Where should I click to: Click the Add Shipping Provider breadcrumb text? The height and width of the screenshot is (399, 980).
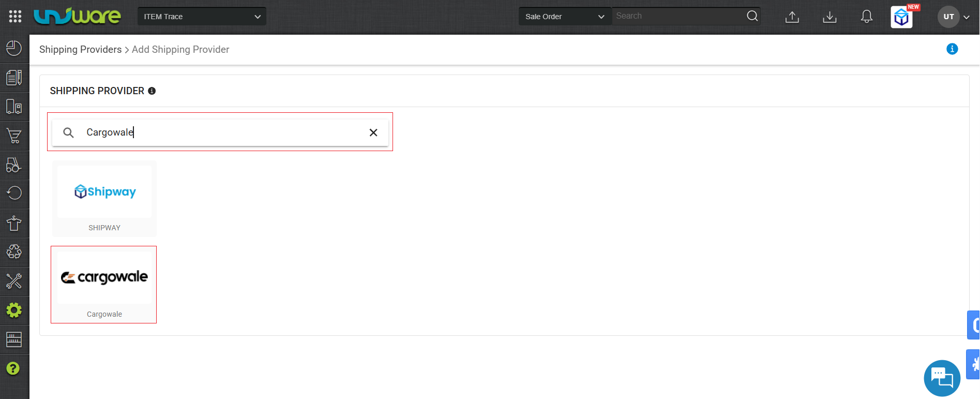180,50
